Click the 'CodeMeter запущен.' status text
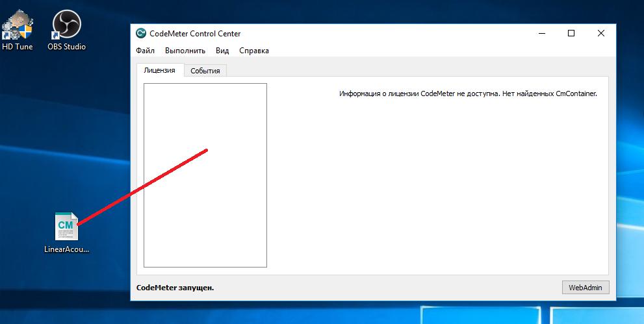644x324 pixels. [175, 288]
